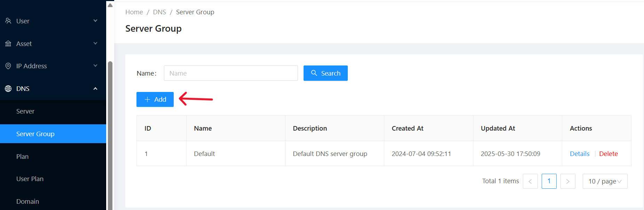Open Details for the Default group

coord(580,154)
